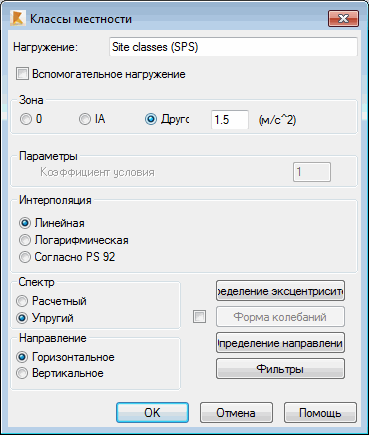Click the application icon in the title bar

click(17, 18)
